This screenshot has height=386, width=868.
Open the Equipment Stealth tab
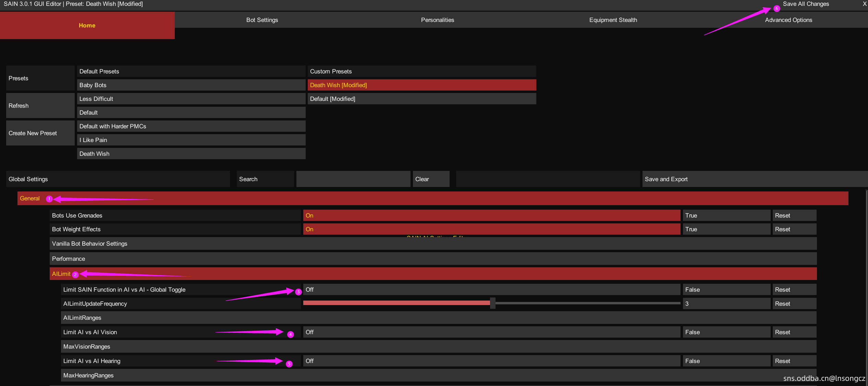point(613,20)
